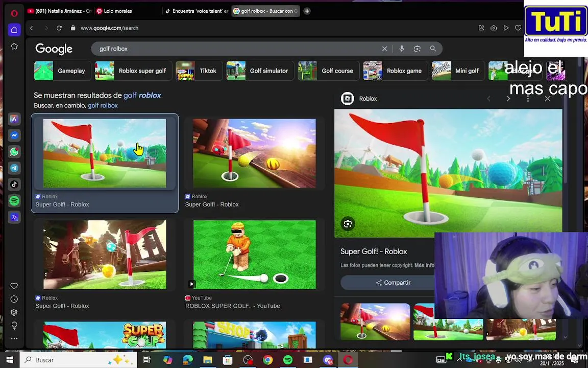Open the three-dot sidebar setup menu
588x368 pixels.
click(14, 338)
